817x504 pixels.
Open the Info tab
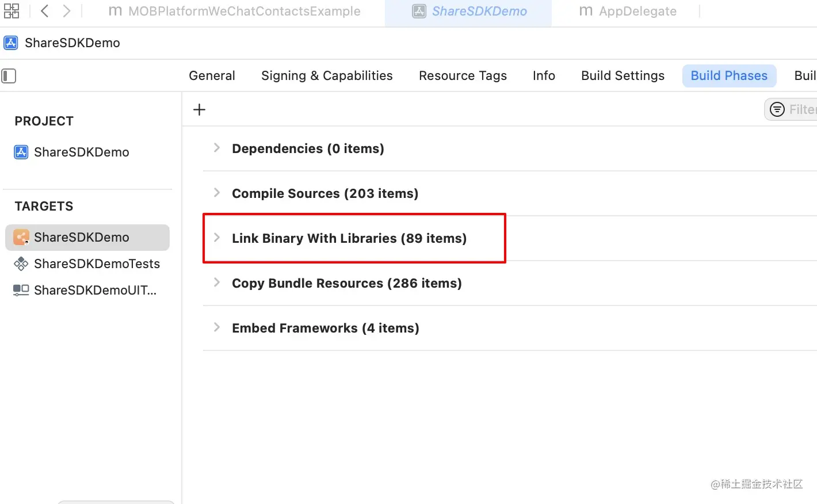coord(544,76)
